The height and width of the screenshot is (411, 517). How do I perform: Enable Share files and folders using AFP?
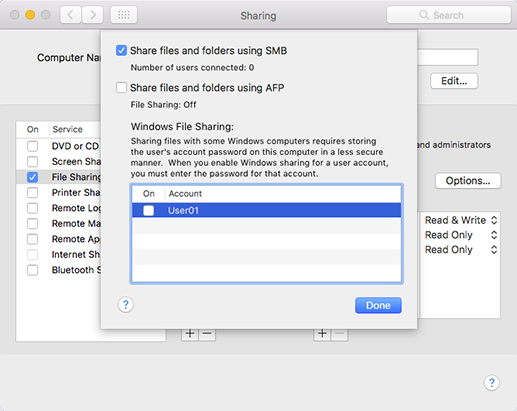click(x=121, y=88)
